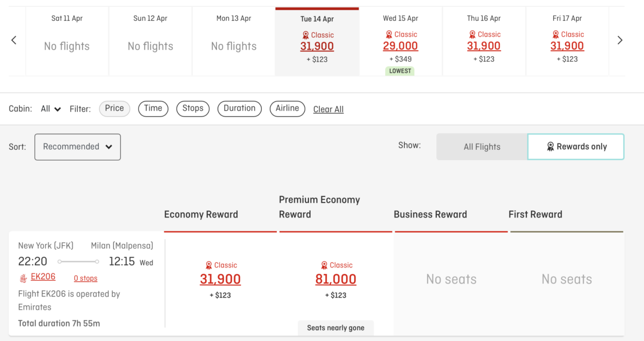
Task: Click reward ribbon icon on Fri 17 Apr
Action: (x=555, y=34)
